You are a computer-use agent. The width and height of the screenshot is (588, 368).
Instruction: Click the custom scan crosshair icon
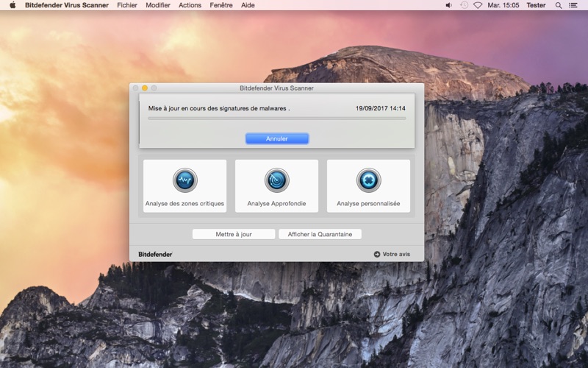coord(369,180)
